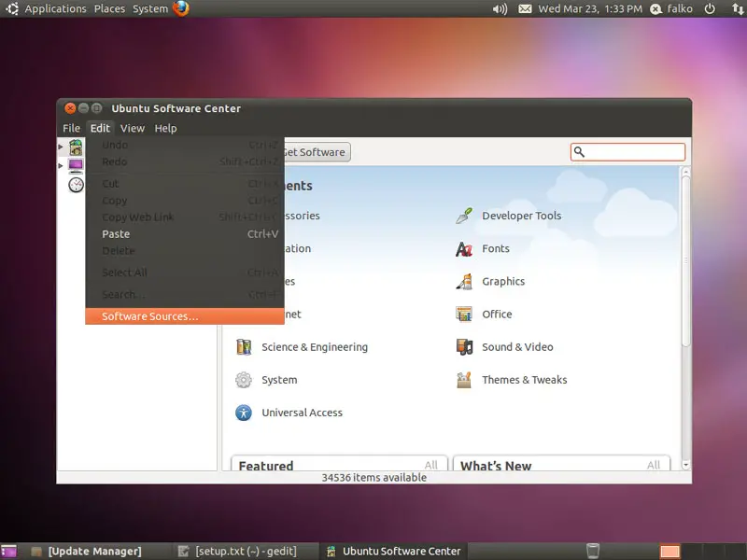Click the Themes & Tweaks category icon

(464, 380)
